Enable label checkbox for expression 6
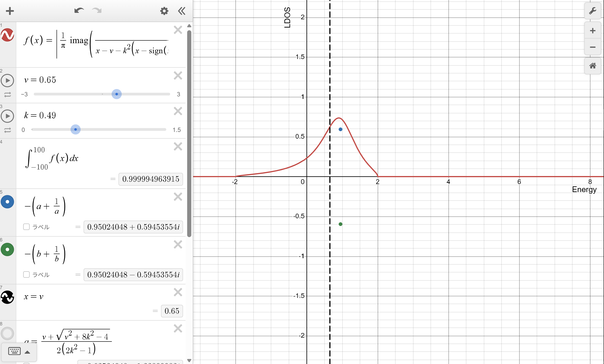The height and width of the screenshot is (364, 604). click(26, 274)
